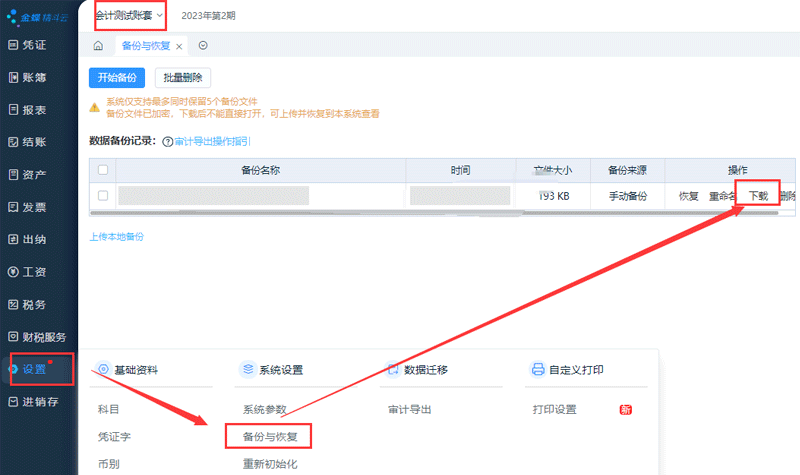Open the 资产 assets module
This screenshot has width=800, height=475.
pos(28,174)
